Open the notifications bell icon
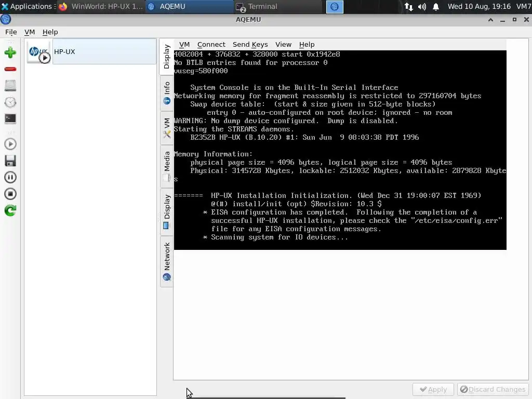Image resolution: width=532 pixels, height=399 pixels. tap(436, 6)
